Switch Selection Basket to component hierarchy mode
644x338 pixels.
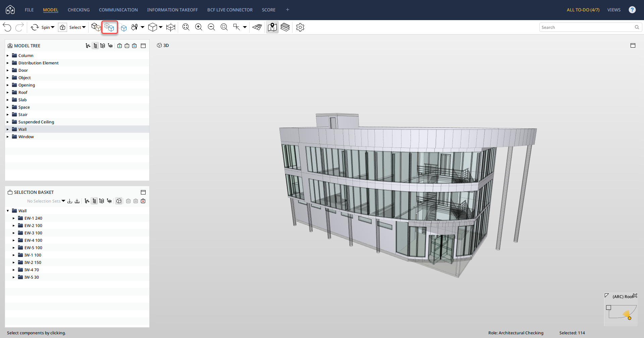[94, 201]
